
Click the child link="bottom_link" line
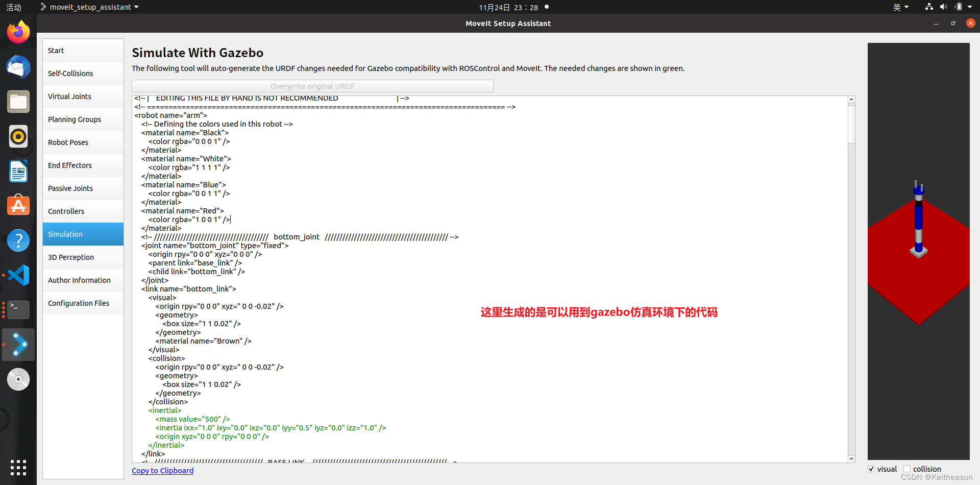pyautogui.click(x=197, y=272)
